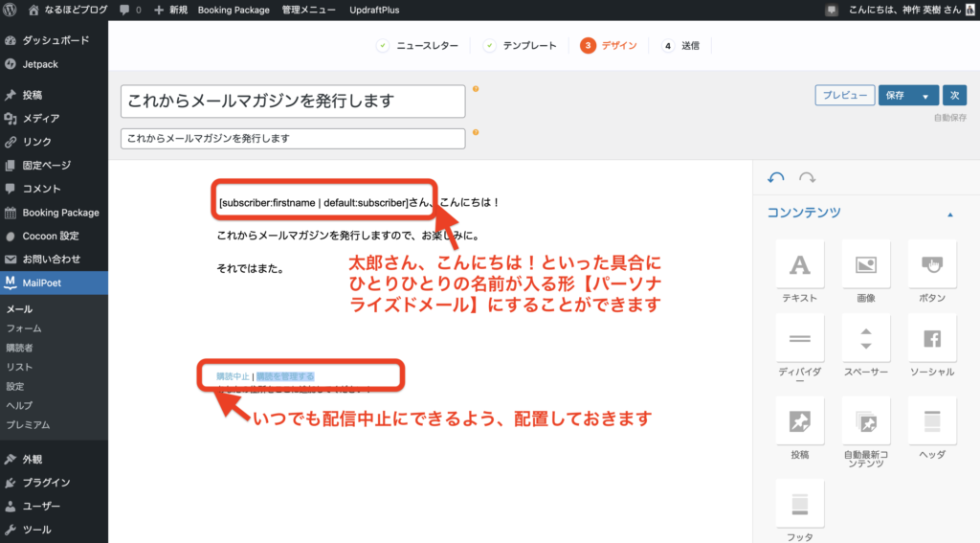Open Booking Package in admin bar
980x543 pixels.
(234, 10)
